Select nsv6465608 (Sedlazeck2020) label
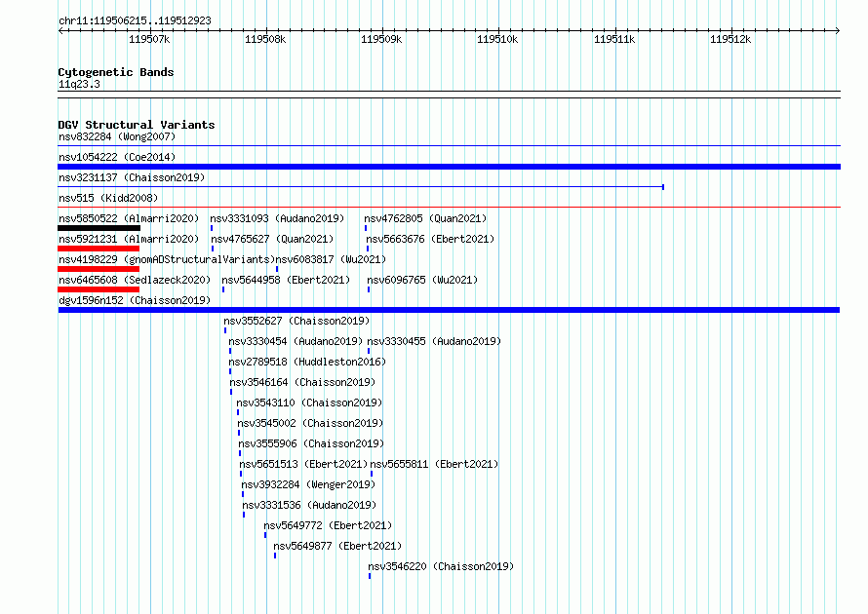The height and width of the screenshot is (614, 868). point(135,280)
